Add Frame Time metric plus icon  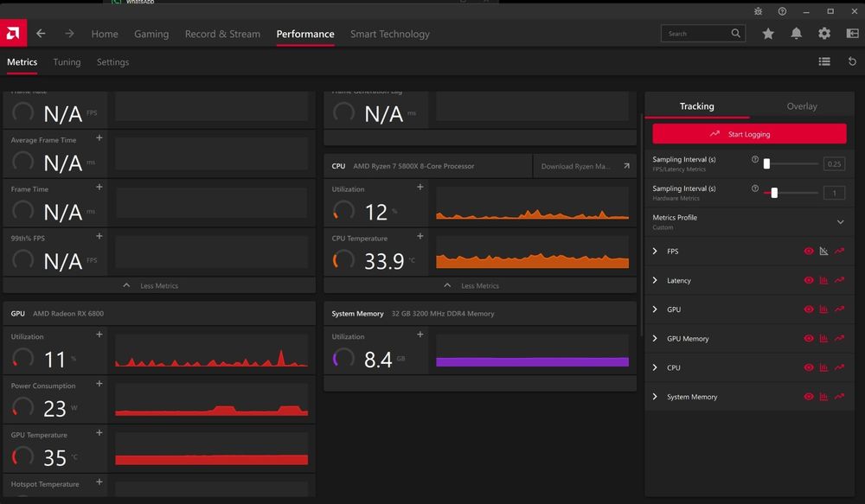(99, 187)
